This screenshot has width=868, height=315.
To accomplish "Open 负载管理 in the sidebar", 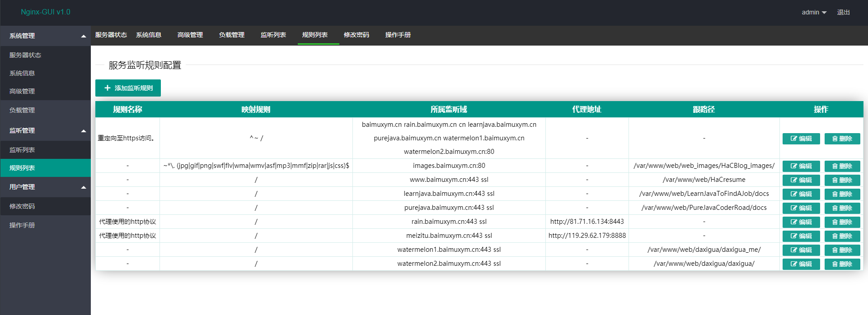I will click(x=45, y=110).
